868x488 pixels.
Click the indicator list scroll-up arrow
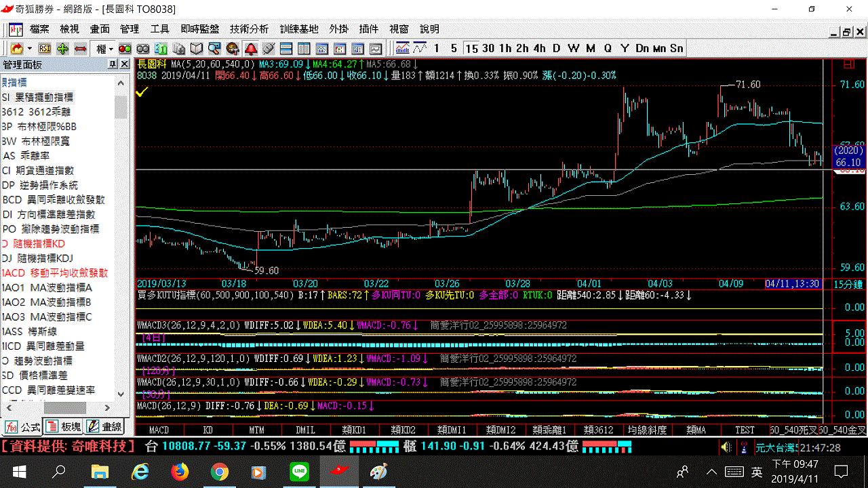coord(121,83)
